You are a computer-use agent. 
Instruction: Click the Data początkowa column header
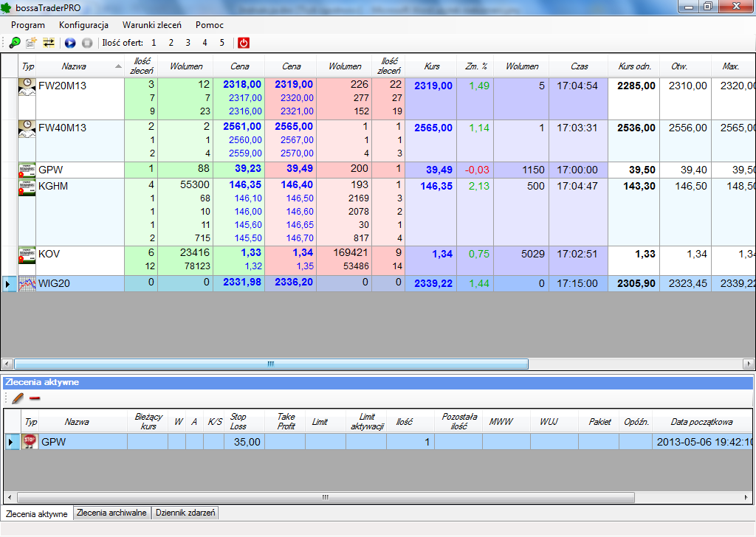701,421
